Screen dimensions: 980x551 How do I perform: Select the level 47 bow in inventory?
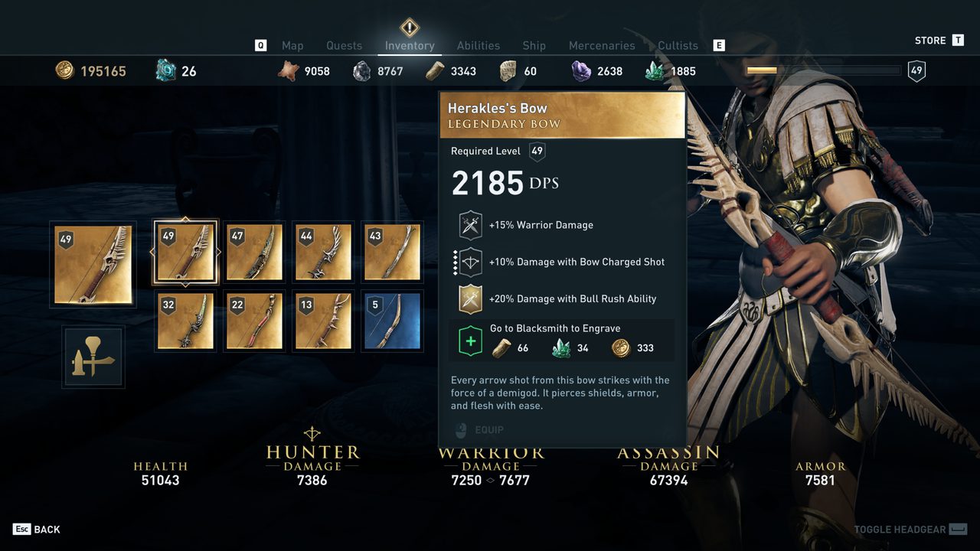tap(254, 252)
